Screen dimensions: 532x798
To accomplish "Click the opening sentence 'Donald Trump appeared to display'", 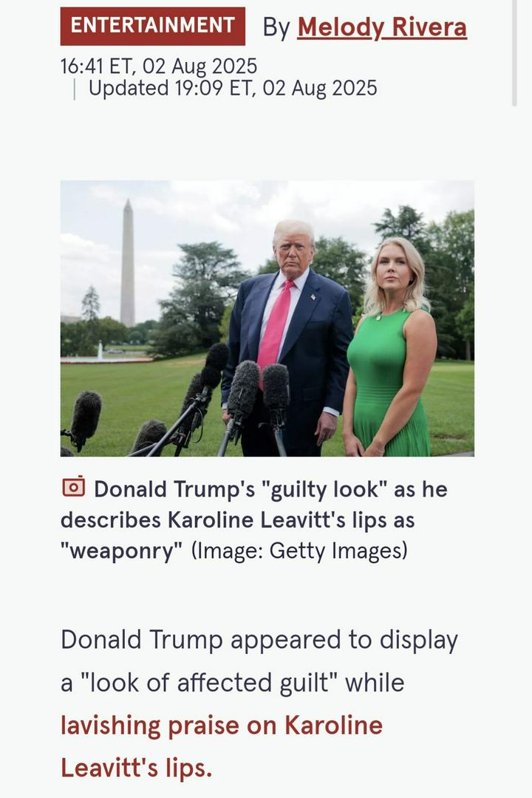I will (259, 640).
